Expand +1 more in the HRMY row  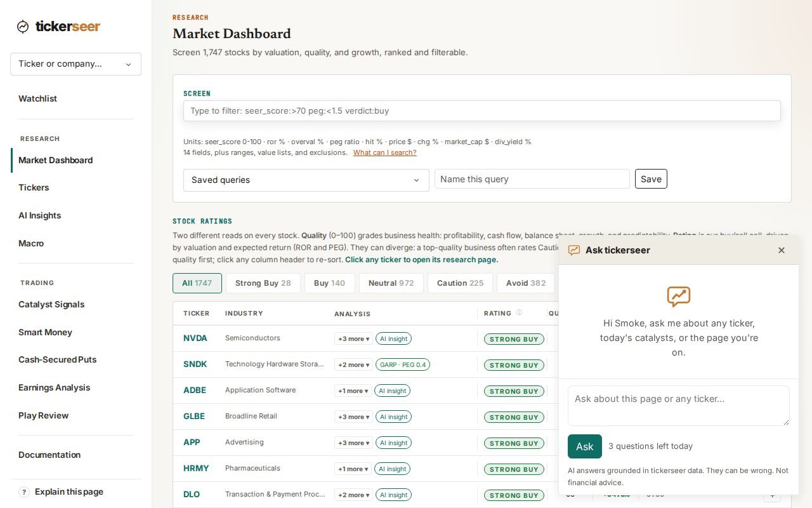(x=353, y=469)
